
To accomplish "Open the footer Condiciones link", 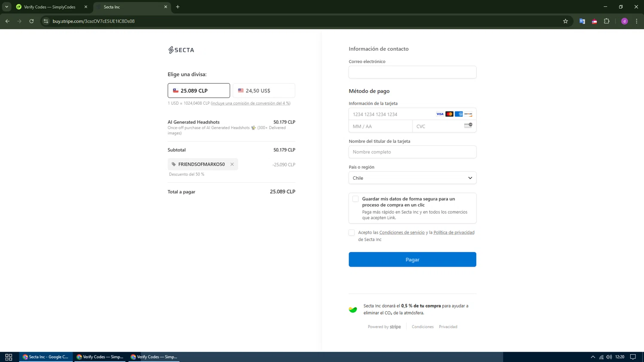I will (422, 327).
